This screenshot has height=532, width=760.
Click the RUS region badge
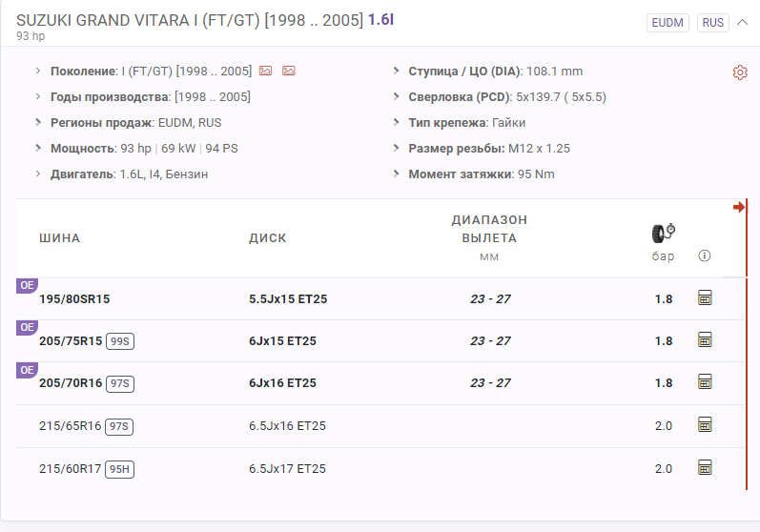[x=712, y=22]
